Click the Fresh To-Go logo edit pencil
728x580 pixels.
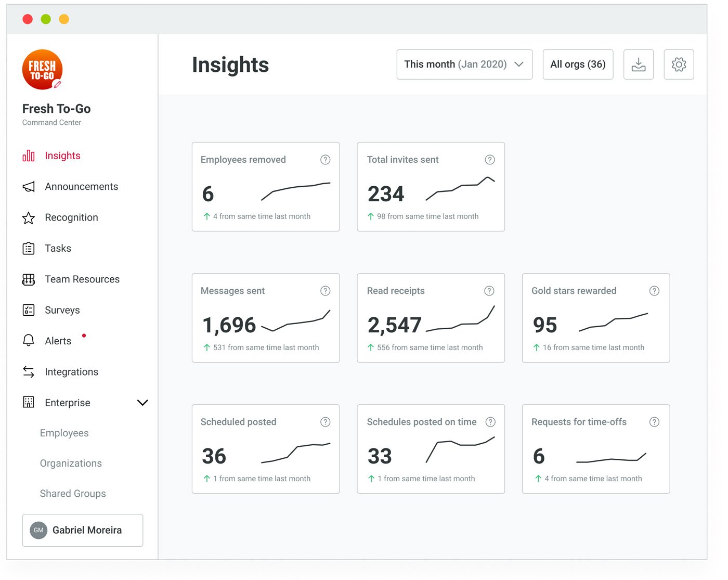[x=58, y=85]
